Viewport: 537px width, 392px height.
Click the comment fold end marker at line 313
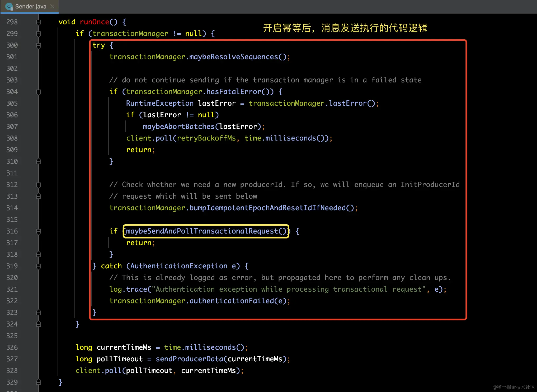[39, 196]
